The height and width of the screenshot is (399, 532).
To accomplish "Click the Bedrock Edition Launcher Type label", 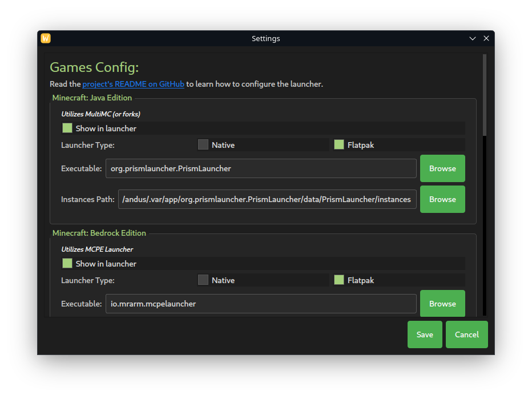I will [x=88, y=281].
